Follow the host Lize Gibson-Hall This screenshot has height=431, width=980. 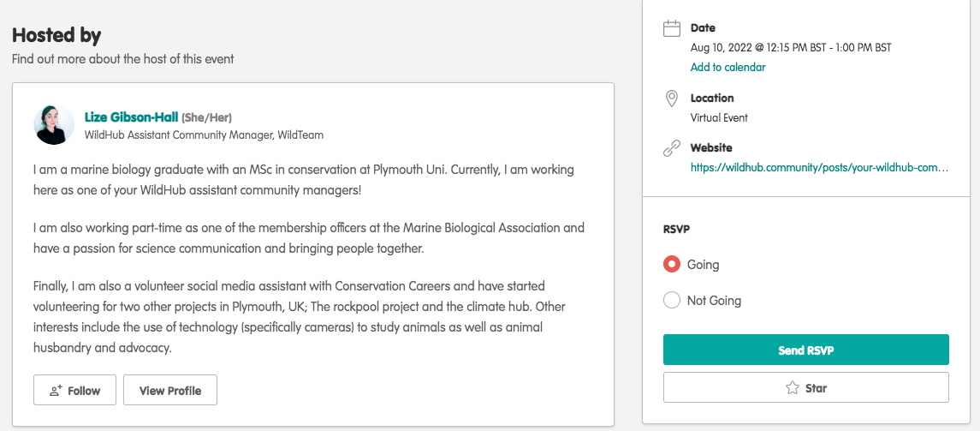(x=75, y=390)
